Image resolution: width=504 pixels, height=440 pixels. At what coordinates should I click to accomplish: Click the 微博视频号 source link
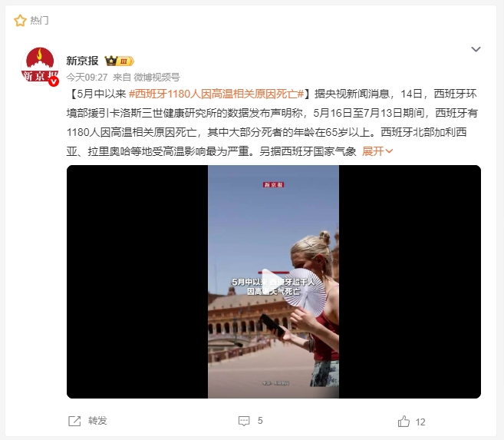pos(156,78)
